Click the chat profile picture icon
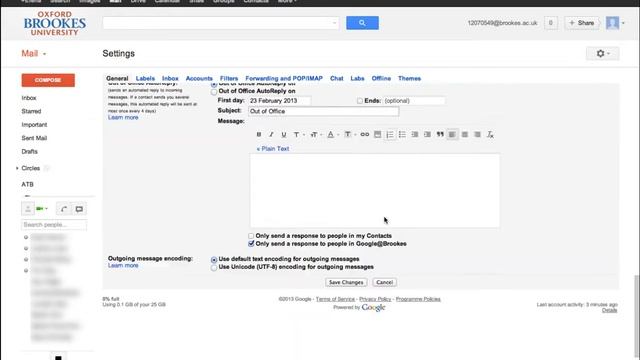This screenshot has width=640, height=360. tap(28, 209)
